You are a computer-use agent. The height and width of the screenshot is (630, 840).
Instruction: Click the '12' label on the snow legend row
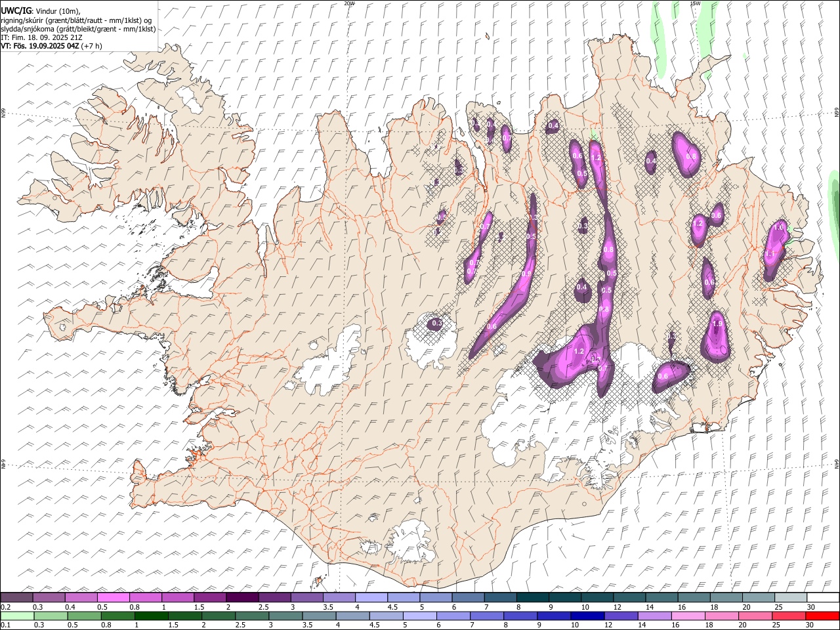[x=618, y=607]
